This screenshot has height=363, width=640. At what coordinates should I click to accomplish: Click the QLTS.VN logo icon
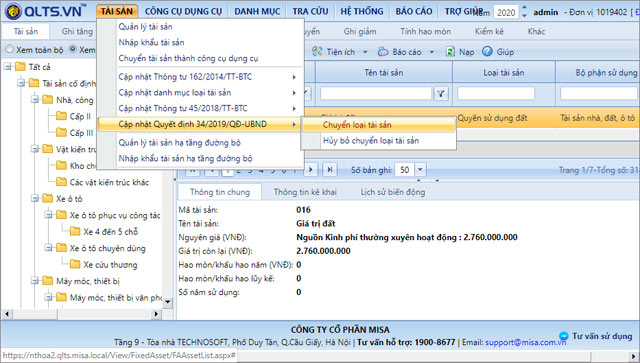13,11
